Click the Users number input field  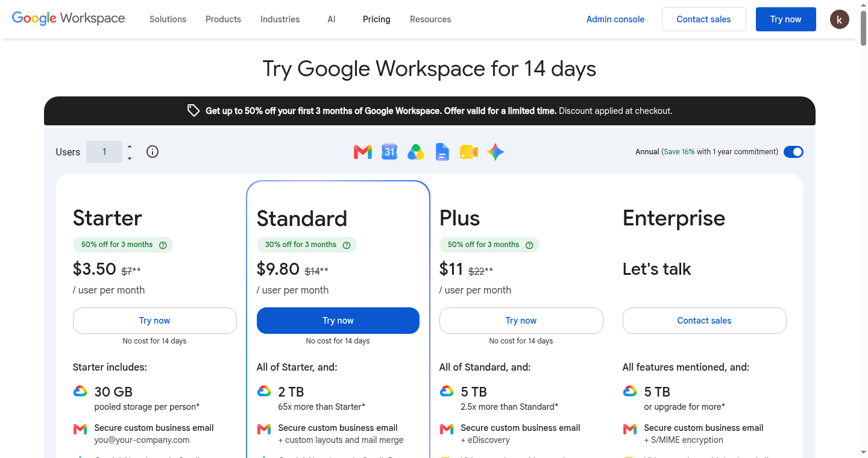click(x=104, y=152)
